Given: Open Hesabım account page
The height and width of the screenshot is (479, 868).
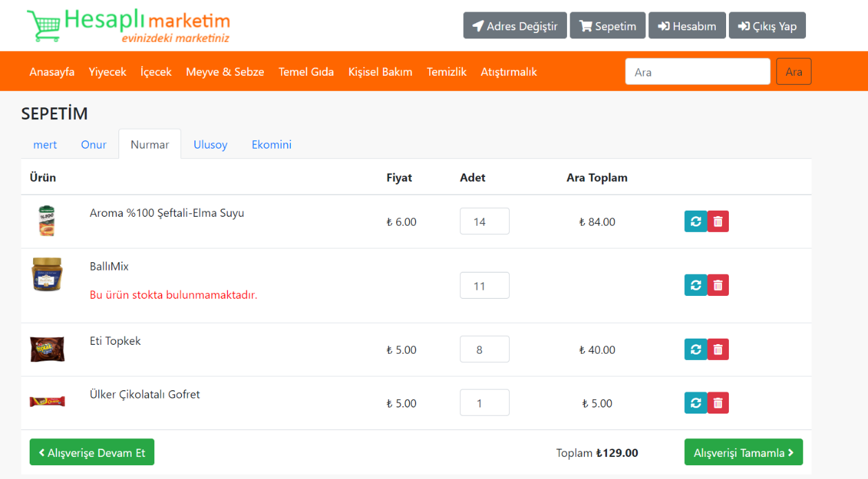Looking at the screenshot, I should 687,25.
